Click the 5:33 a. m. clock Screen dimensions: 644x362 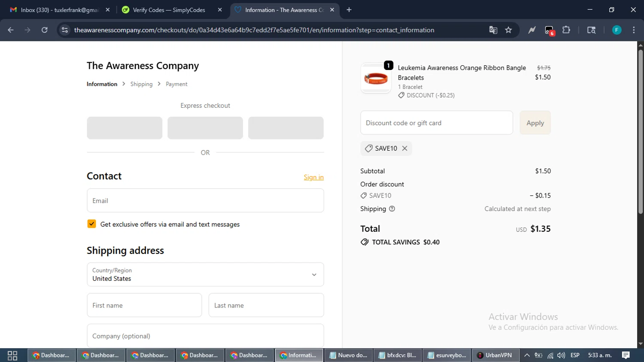coord(600,355)
